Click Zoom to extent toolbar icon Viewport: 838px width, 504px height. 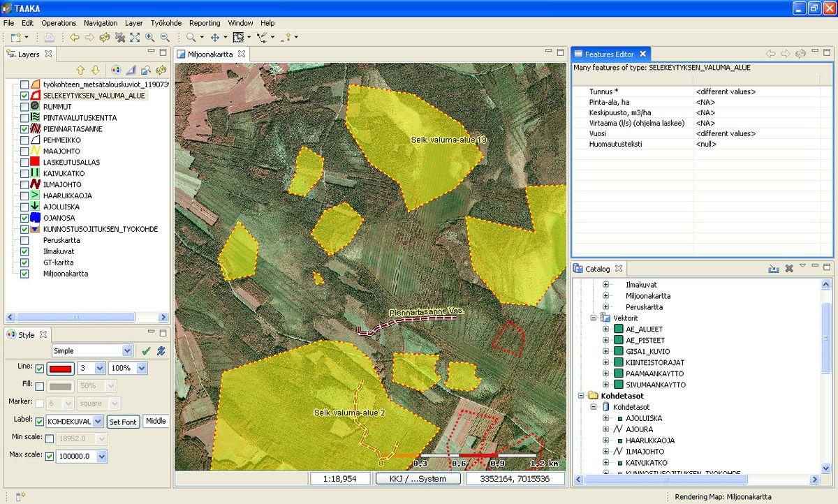(135, 37)
